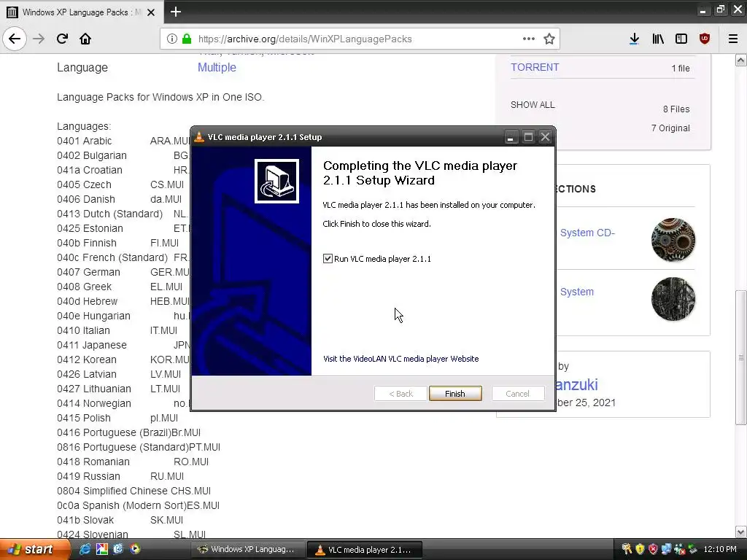Click the Firefox forward arrow
The height and width of the screenshot is (560, 747).
[x=39, y=39]
